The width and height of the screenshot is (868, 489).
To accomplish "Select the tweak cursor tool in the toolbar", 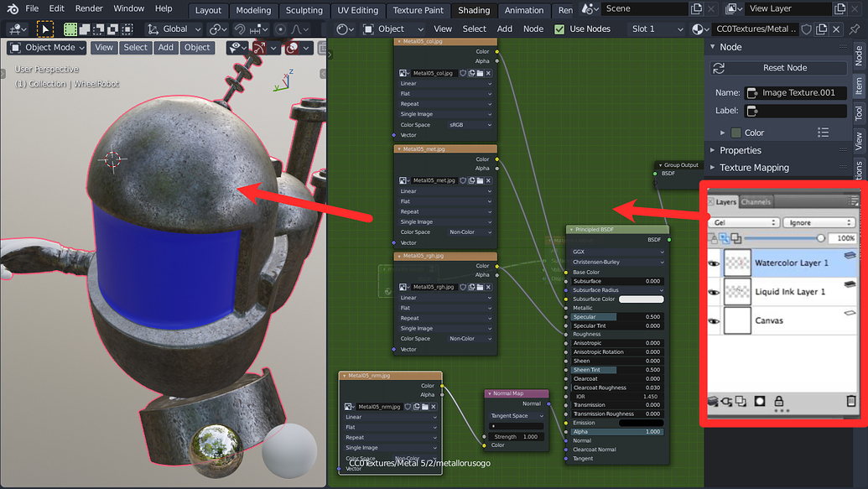I will [44, 29].
